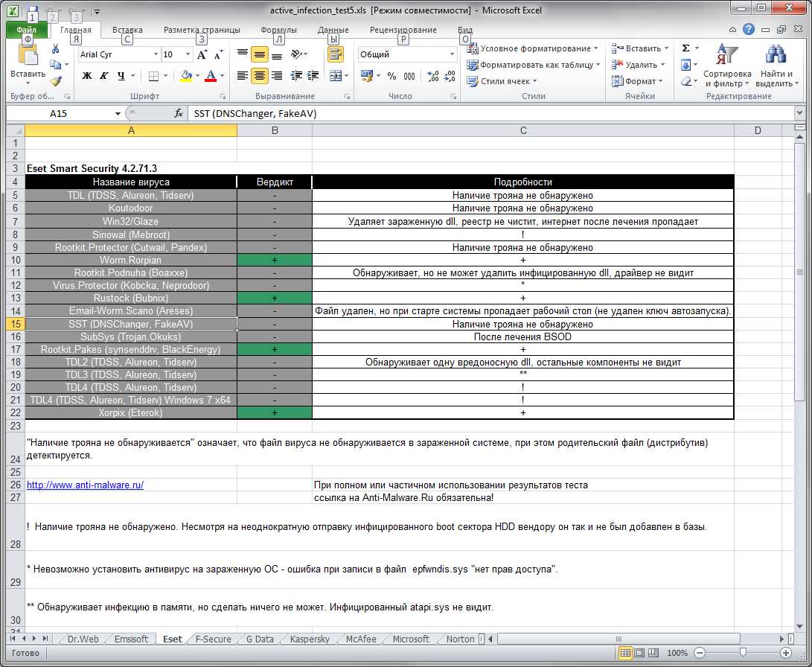Open the Kaspersky sheet tab
Screen dimensions: 812x667
coord(310,639)
